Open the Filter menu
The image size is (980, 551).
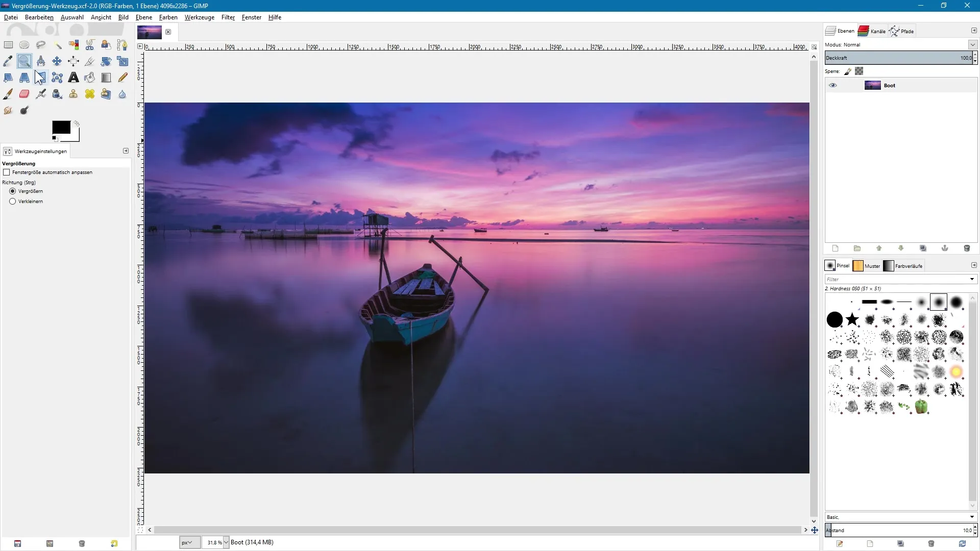pos(228,17)
